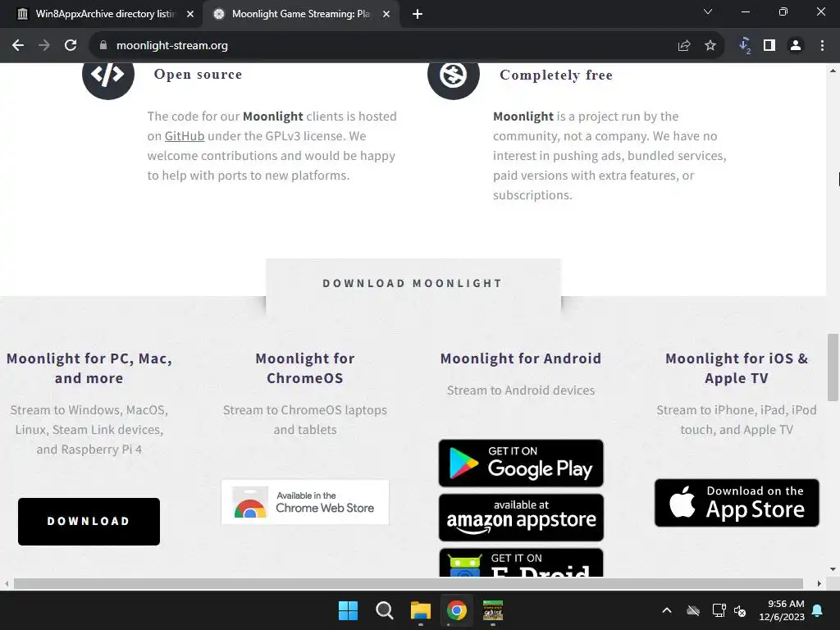Click the black DOWNLOAD button for PC

[x=89, y=522]
